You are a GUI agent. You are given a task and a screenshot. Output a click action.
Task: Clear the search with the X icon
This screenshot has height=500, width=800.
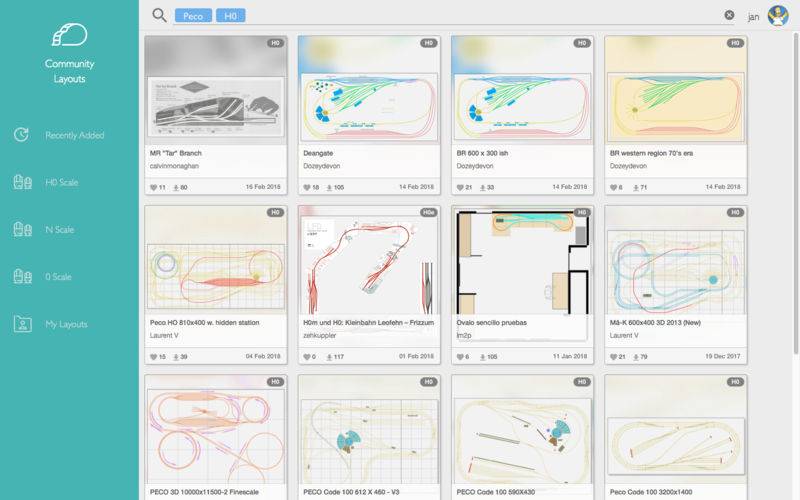click(x=730, y=15)
